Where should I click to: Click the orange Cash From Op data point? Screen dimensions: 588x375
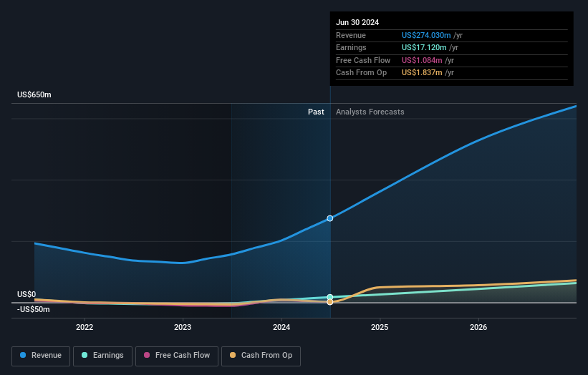(330, 302)
